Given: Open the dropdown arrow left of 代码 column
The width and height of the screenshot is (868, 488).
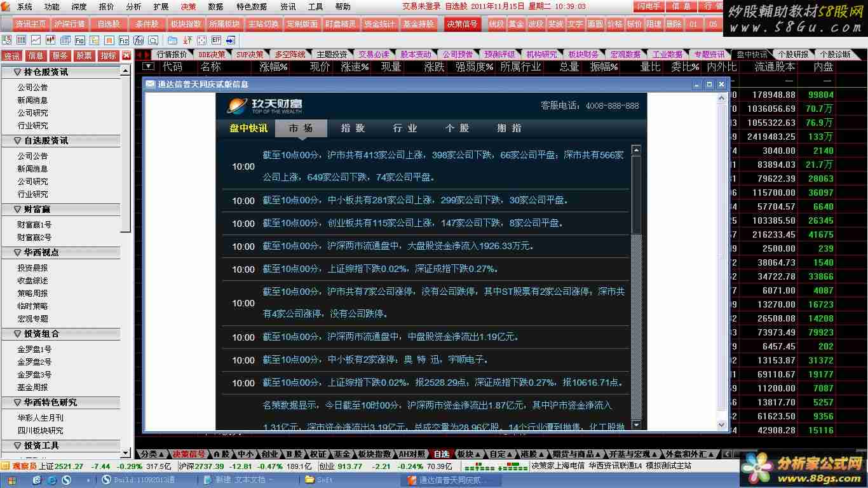Looking at the screenshot, I should point(148,66).
